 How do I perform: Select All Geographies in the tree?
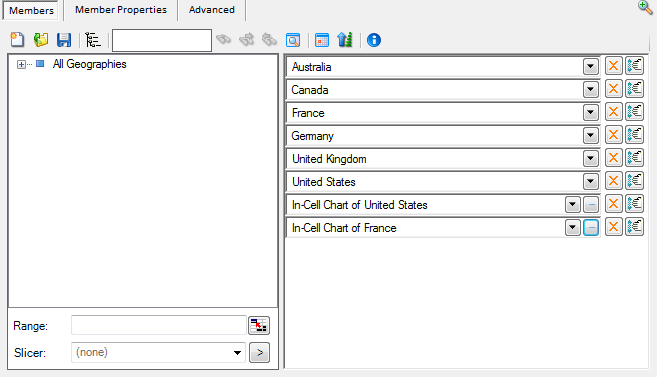click(89, 64)
